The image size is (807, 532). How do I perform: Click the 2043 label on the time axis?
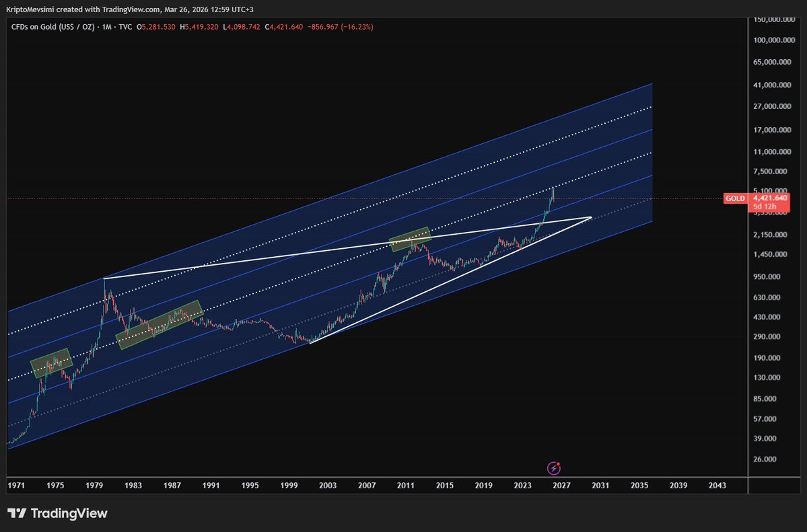click(717, 485)
